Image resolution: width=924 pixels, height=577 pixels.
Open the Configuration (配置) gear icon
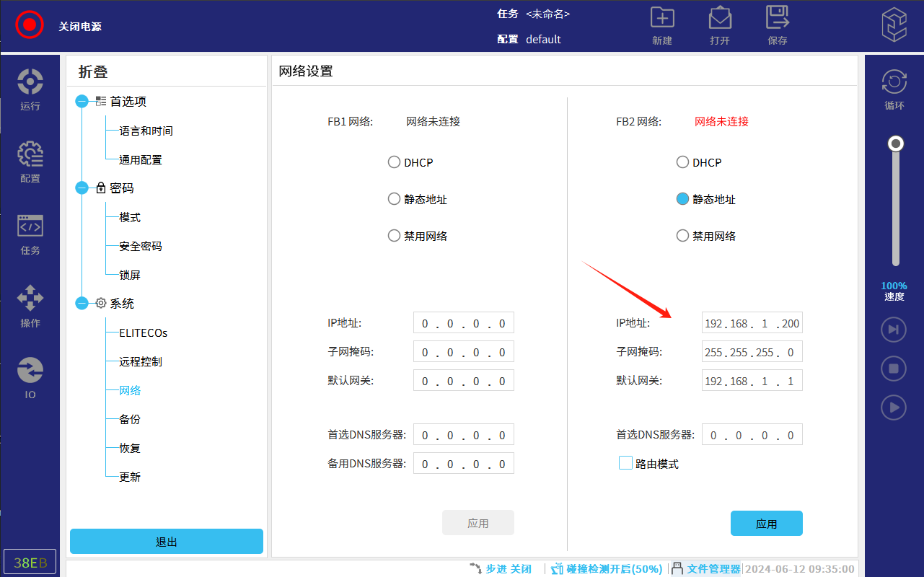click(x=30, y=154)
